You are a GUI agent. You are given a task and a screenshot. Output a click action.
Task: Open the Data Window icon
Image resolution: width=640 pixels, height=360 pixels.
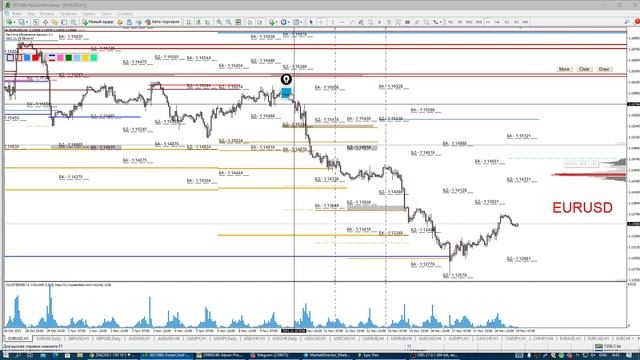pos(45,22)
